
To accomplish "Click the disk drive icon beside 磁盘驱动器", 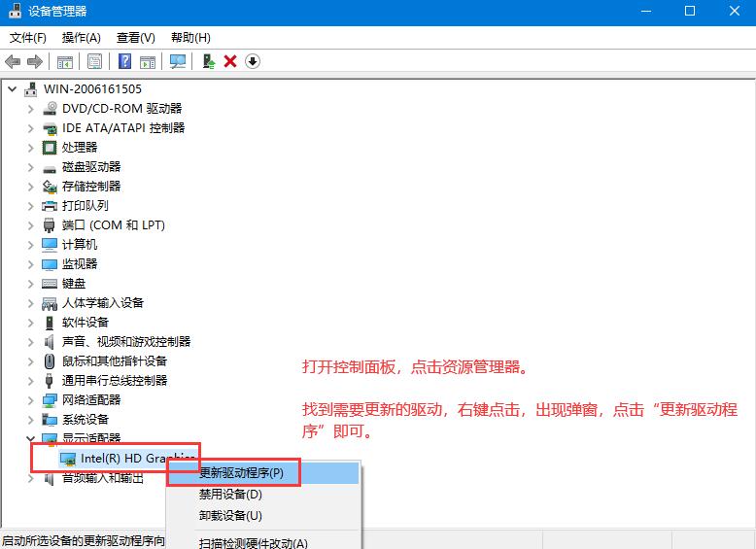I will coord(50,169).
